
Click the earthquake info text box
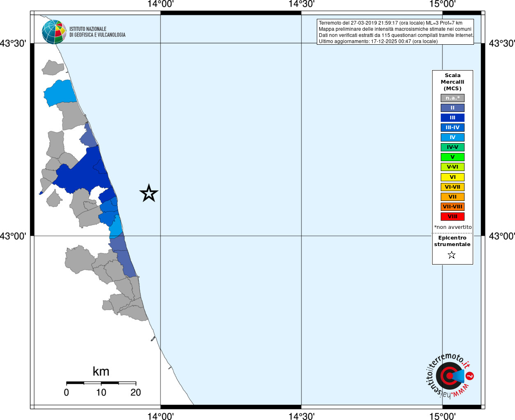(395, 32)
